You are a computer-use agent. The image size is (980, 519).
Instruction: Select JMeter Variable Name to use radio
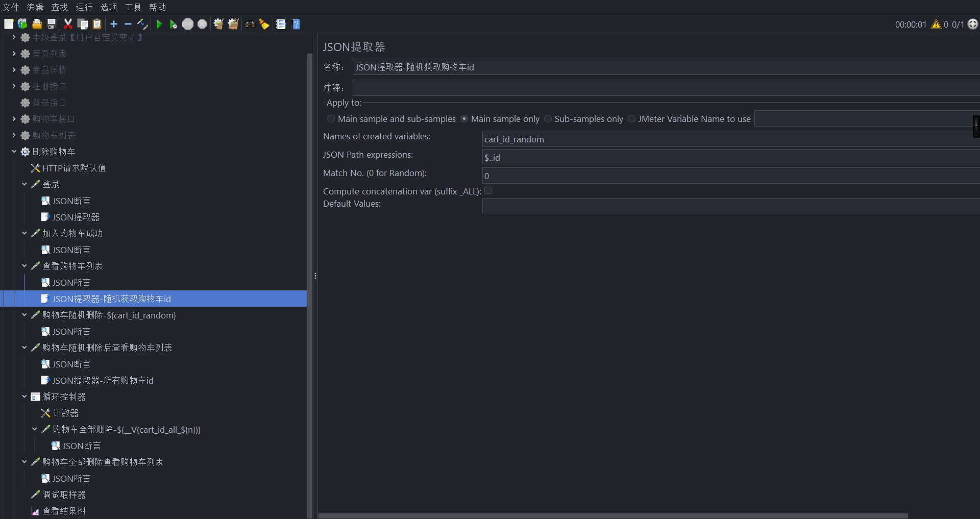pos(631,119)
